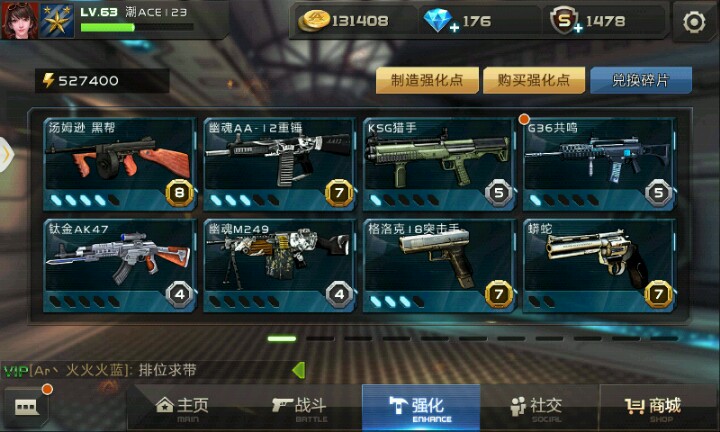
Task: Expand the left side panel arrow
Action: [6, 154]
